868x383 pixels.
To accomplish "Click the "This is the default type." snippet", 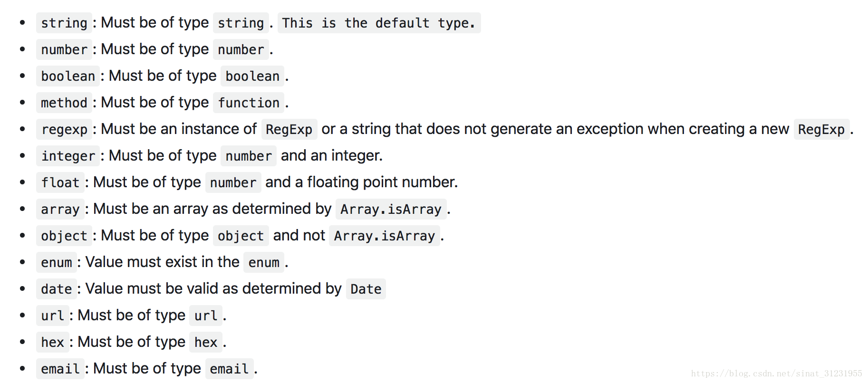I will [x=378, y=23].
